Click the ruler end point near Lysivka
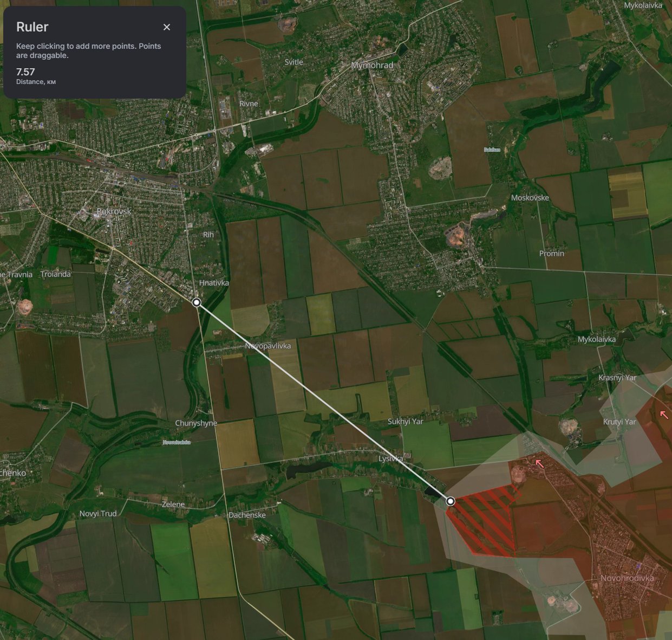672x640 pixels. [450, 501]
